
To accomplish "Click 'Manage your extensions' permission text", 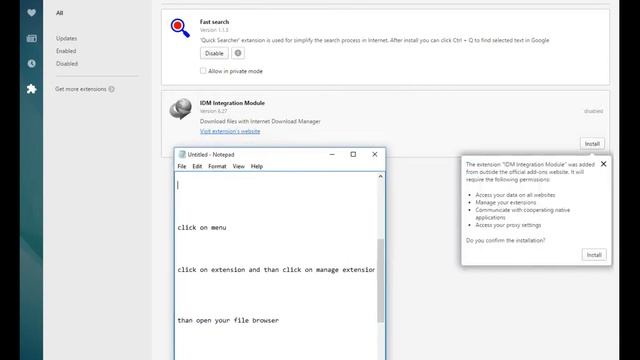I will pos(506,202).
